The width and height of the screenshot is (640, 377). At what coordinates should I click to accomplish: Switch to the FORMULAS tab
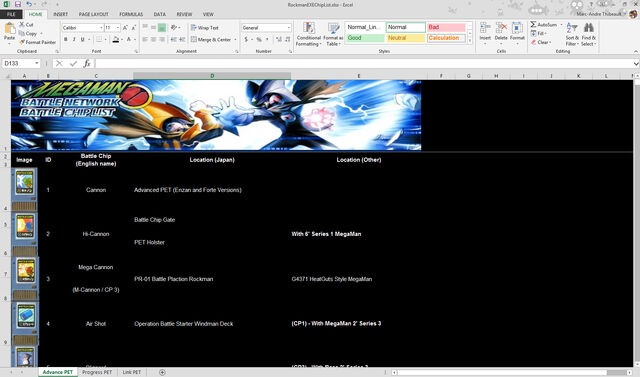131,14
